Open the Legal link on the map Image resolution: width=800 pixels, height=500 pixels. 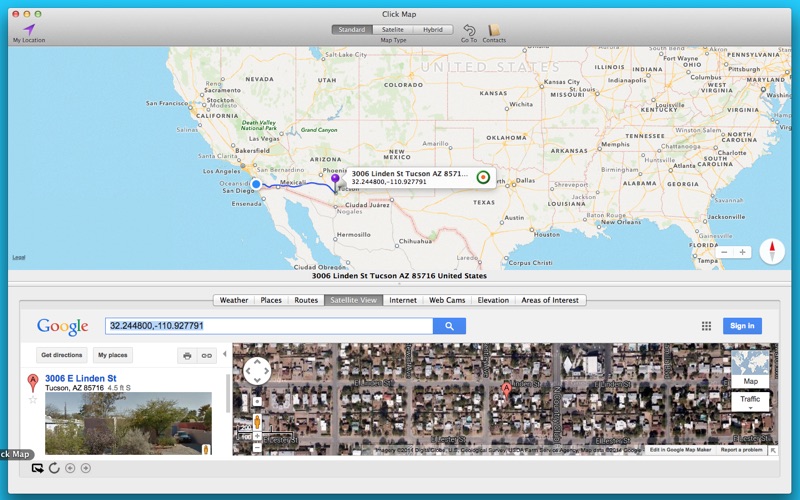click(x=19, y=257)
